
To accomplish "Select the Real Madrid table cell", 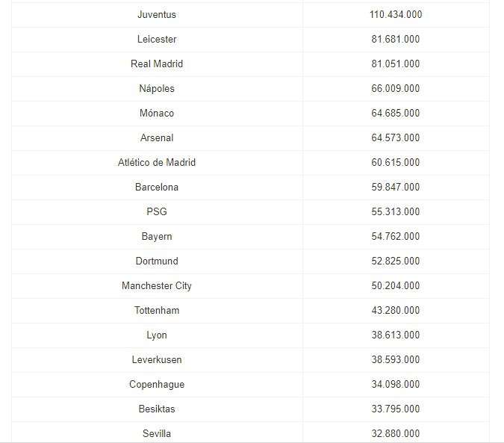I will click(x=157, y=63).
